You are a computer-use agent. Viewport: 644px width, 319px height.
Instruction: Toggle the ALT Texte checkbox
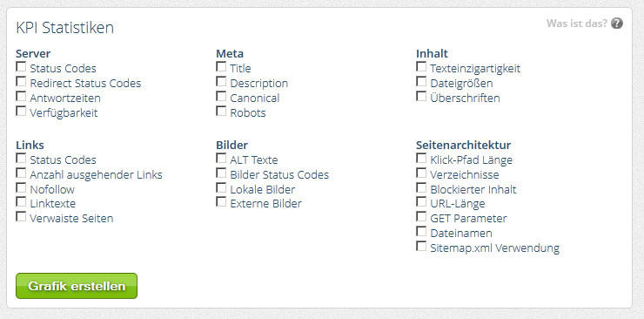221,158
